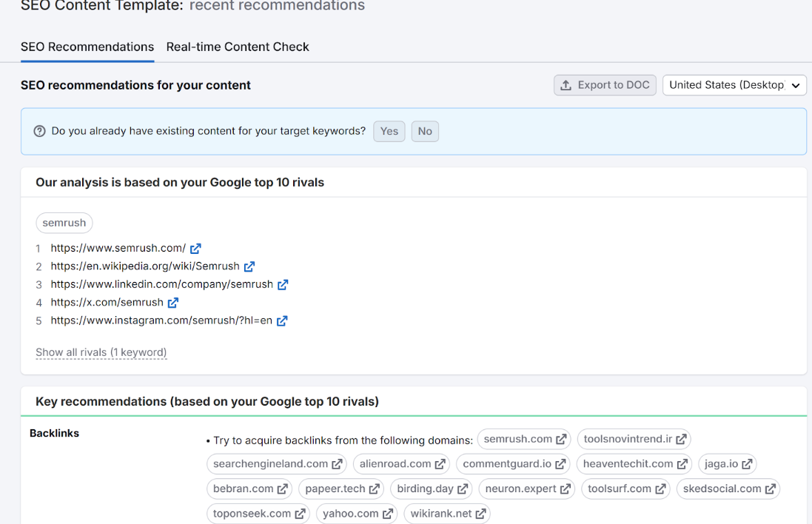Click the skedsocial.com backlink domain chip

click(722, 488)
